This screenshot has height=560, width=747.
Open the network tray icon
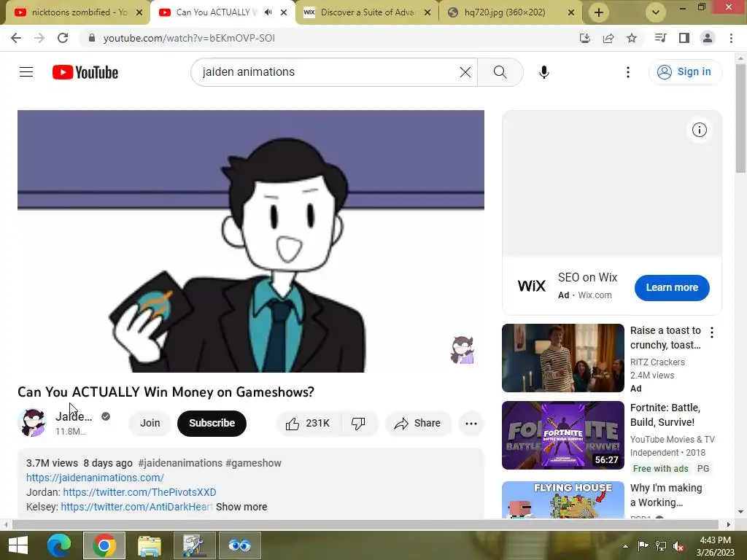[661, 545]
